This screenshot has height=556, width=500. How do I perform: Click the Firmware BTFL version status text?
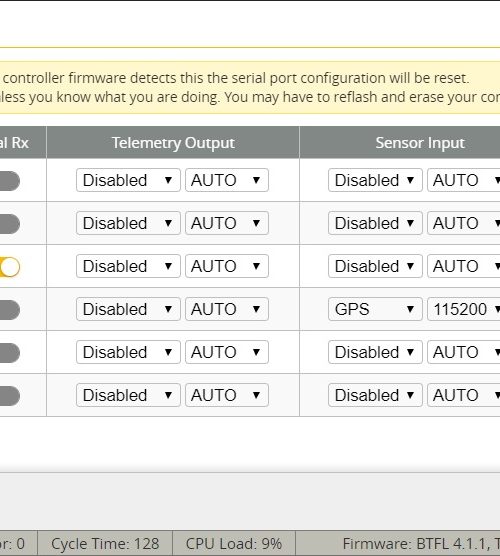(x=421, y=544)
